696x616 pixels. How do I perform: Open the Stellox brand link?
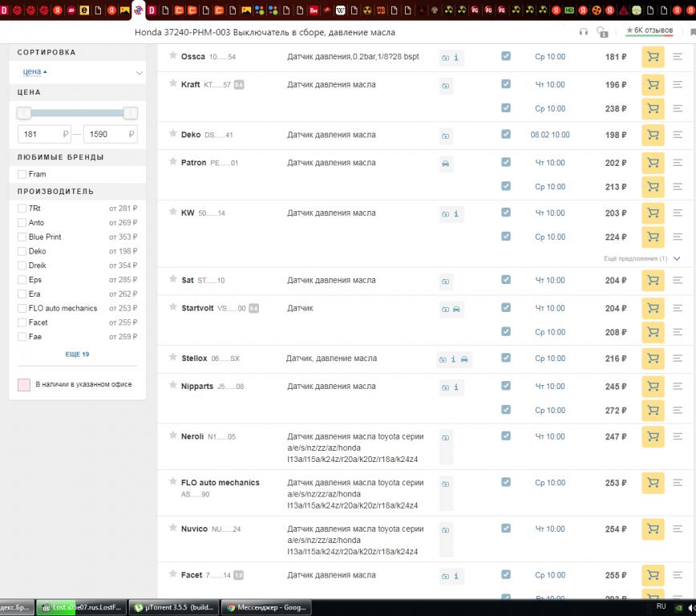(x=194, y=359)
